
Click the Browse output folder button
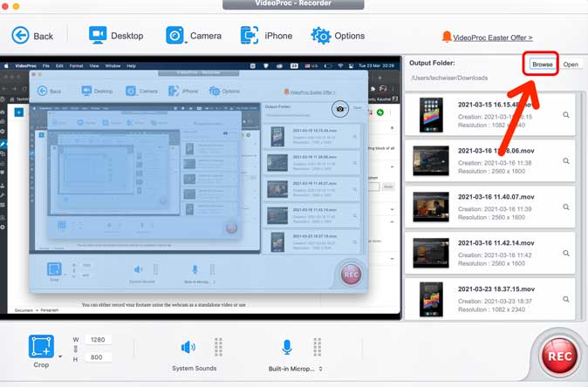tap(542, 64)
